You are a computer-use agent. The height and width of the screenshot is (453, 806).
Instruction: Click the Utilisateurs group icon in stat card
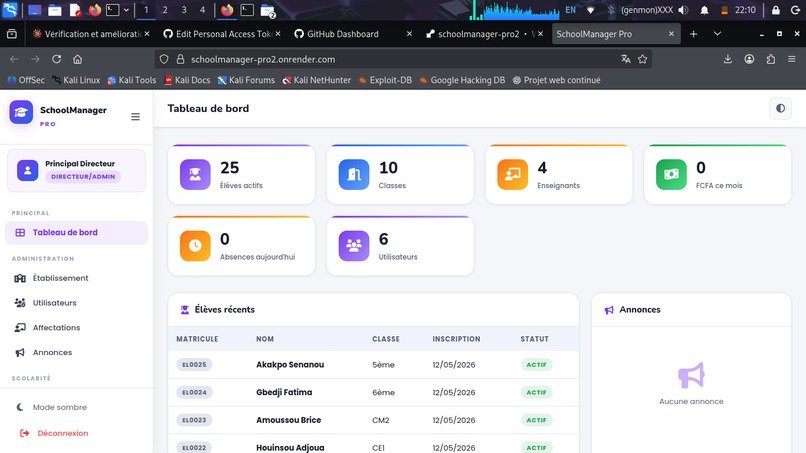354,246
